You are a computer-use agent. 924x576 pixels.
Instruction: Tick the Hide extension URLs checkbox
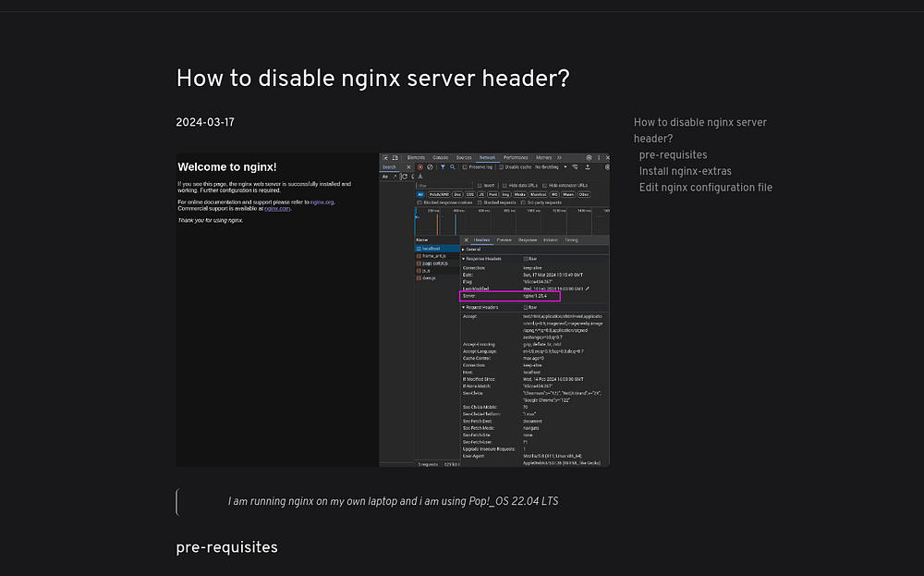(545, 185)
